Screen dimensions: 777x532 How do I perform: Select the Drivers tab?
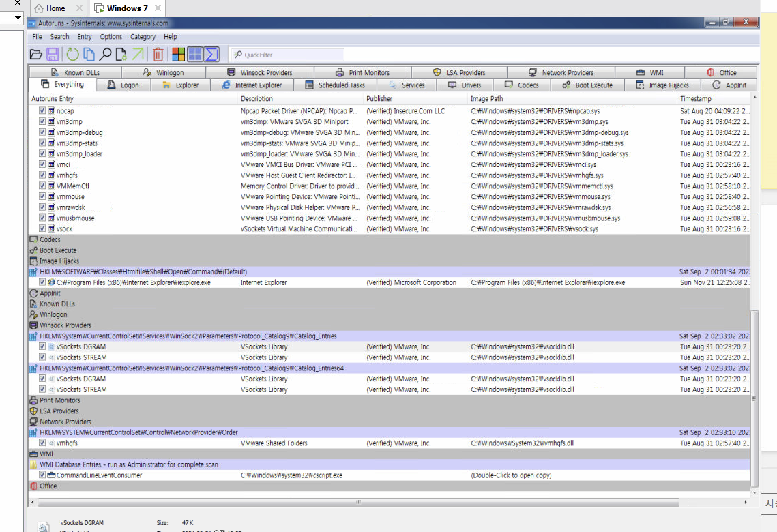click(x=465, y=85)
